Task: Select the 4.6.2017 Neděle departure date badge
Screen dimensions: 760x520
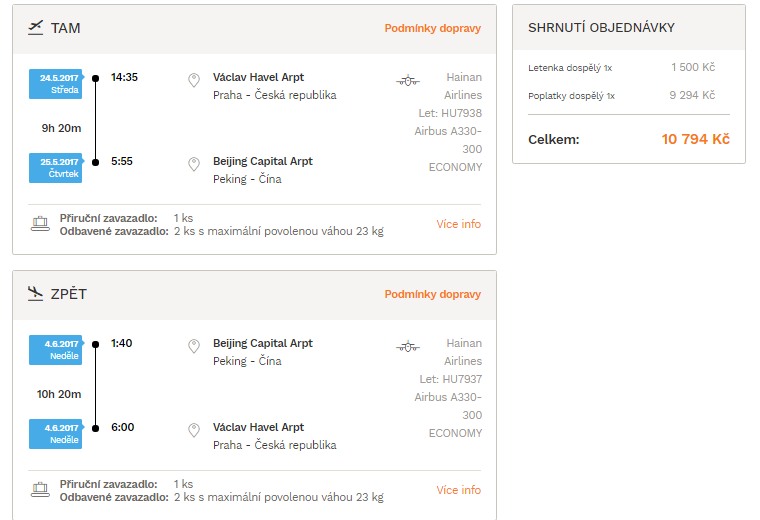Action: click(x=56, y=349)
